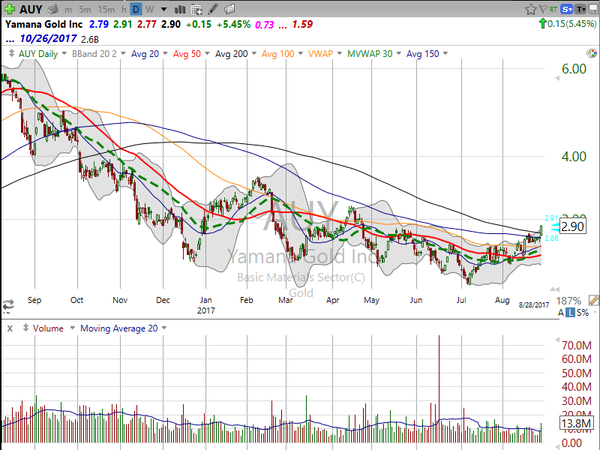This screenshot has height=450, width=600.
Task: Click the Volume pane move handle
Action: click(26, 328)
